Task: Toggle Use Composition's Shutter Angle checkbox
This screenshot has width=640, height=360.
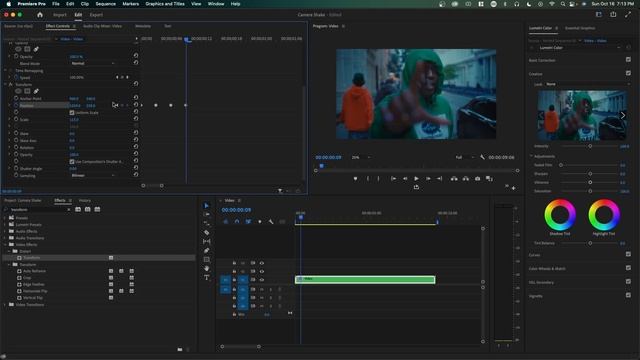Action: [x=72, y=162]
